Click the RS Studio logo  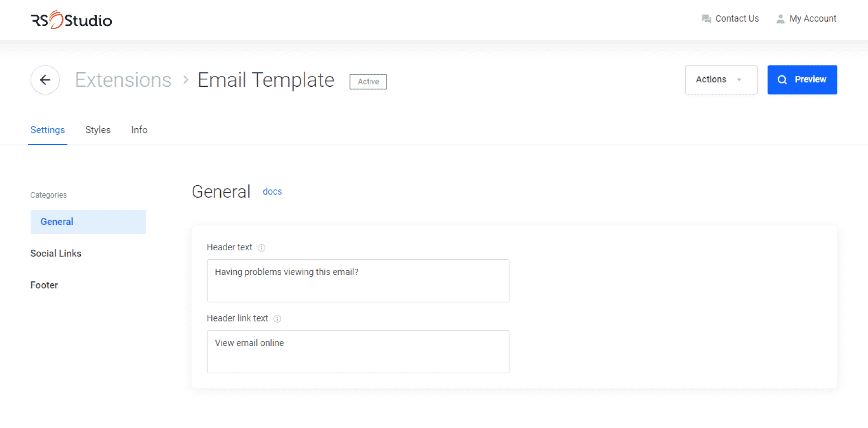coord(71,20)
